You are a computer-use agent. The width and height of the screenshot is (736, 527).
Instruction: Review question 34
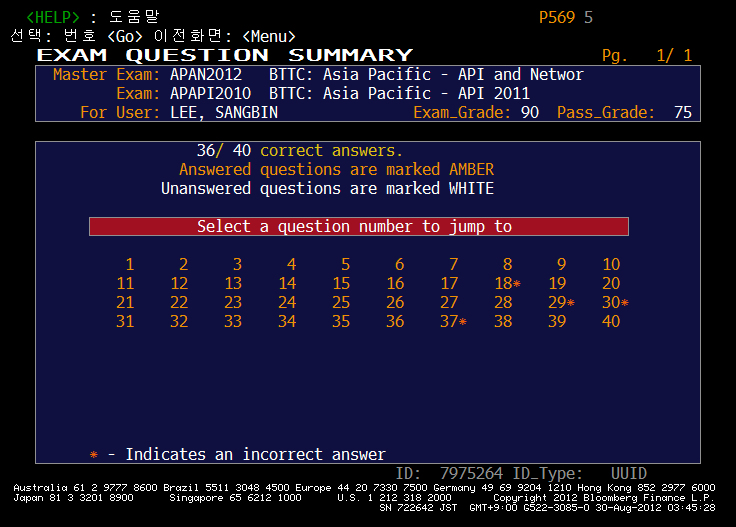coord(287,321)
